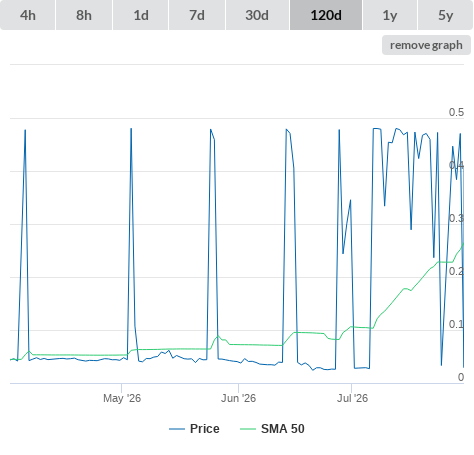Image resolution: width=474 pixels, height=455 pixels.
Task: Switch to the 8h time range
Action: (84, 15)
